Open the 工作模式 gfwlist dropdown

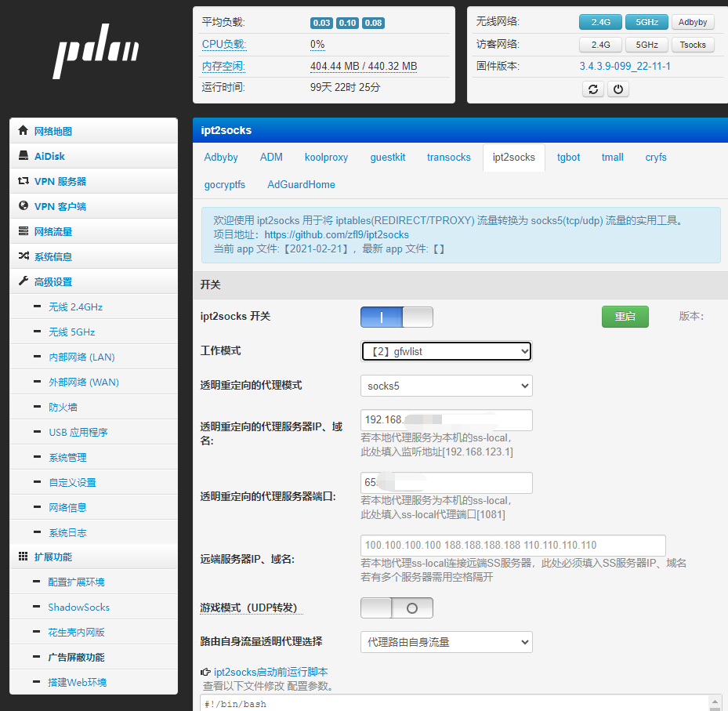(446, 351)
